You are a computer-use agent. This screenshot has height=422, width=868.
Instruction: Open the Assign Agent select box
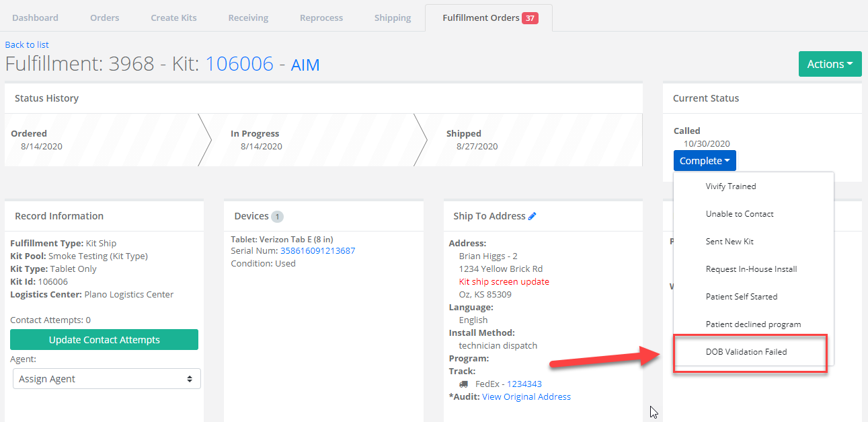pyautogui.click(x=106, y=379)
